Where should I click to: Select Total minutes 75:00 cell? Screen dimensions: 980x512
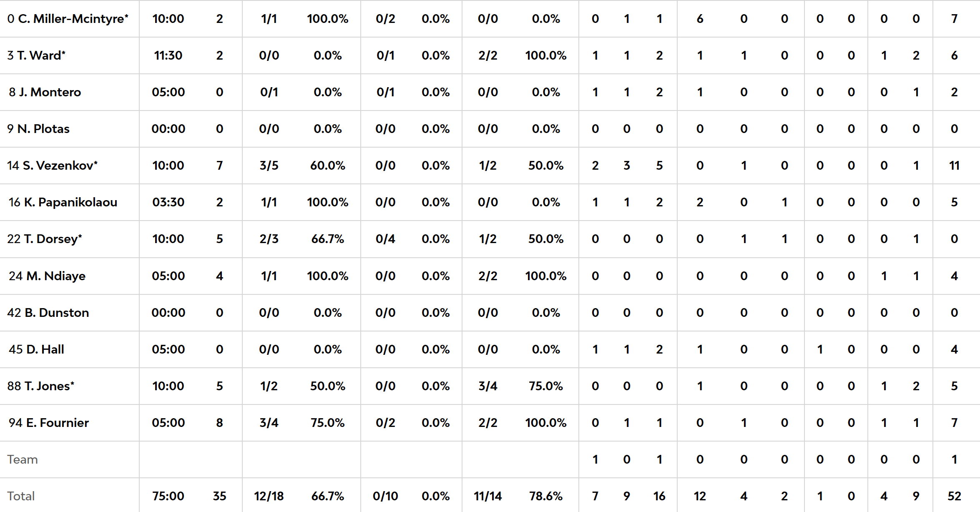[168, 496]
